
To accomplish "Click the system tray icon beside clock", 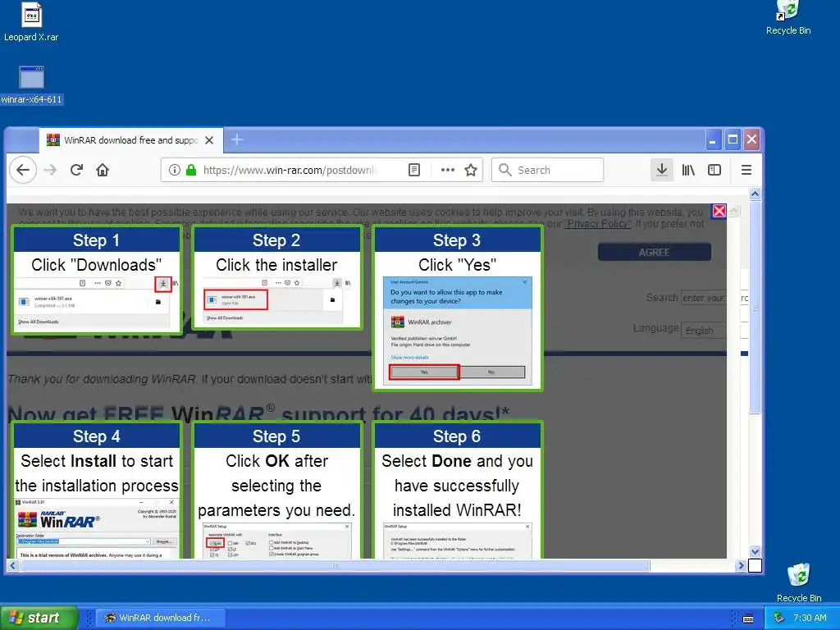I will point(779,618).
